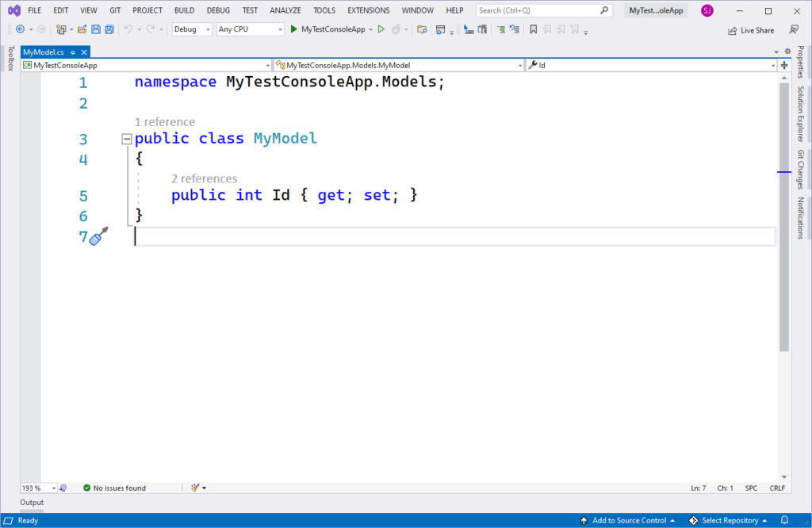Open the Id member navigation dropdown
The height and width of the screenshot is (528, 812).
[x=652, y=65]
